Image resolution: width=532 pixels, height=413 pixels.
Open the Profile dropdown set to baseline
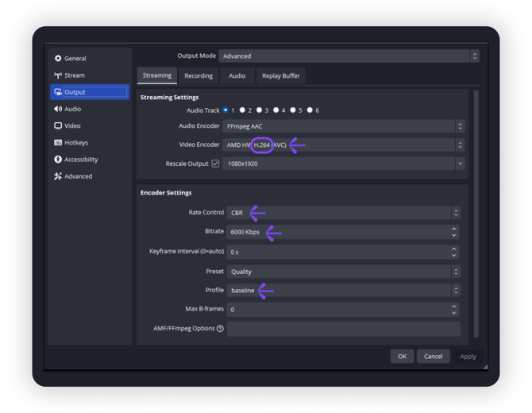click(x=343, y=291)
